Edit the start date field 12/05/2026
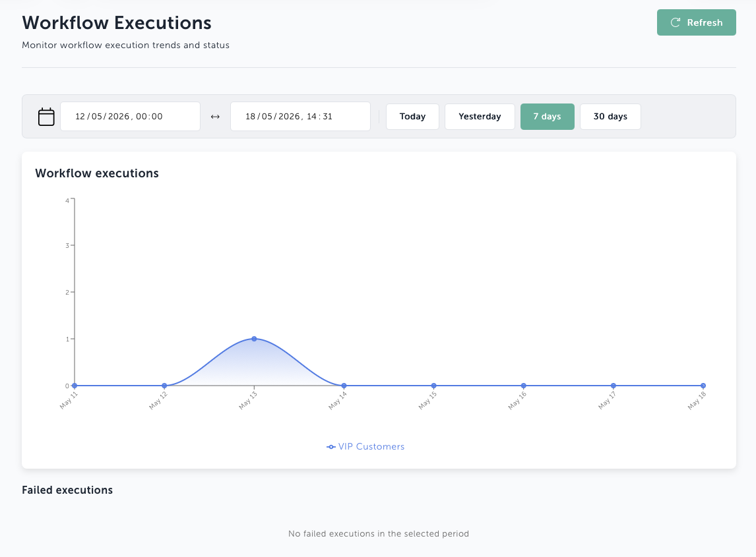 coord(130,116)
